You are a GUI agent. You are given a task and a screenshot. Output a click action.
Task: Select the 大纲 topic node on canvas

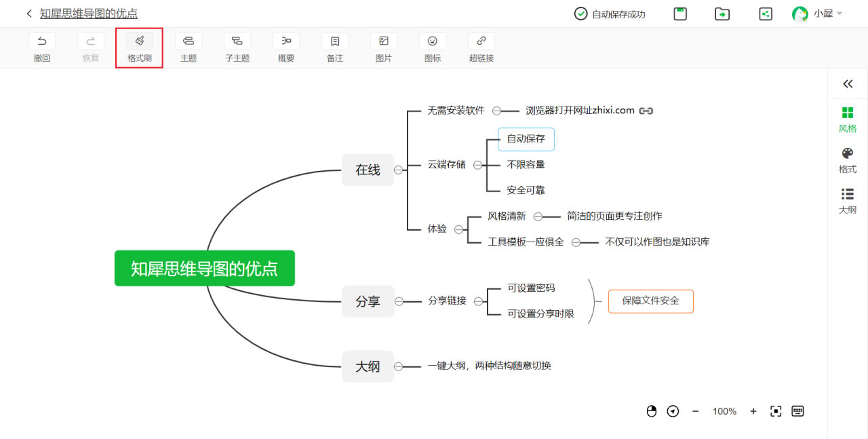[368, 366]
